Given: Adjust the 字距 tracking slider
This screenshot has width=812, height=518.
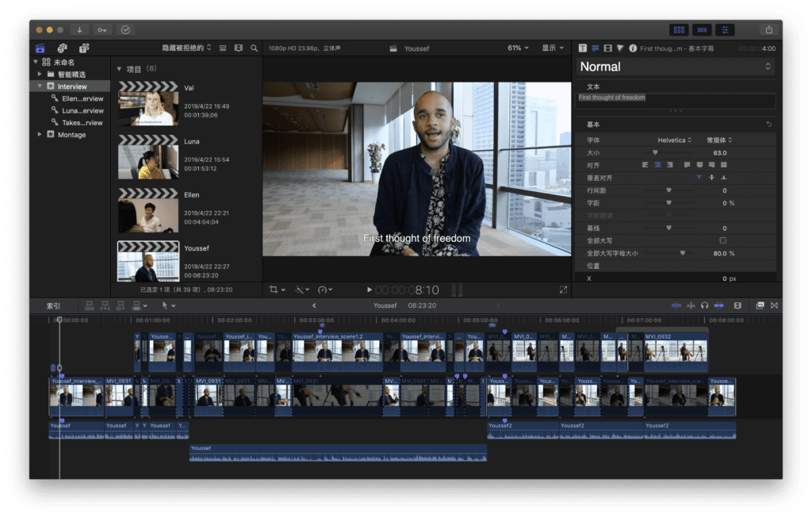Looking at the screenshot, I should pyautogui.click(x=668, y=203).
